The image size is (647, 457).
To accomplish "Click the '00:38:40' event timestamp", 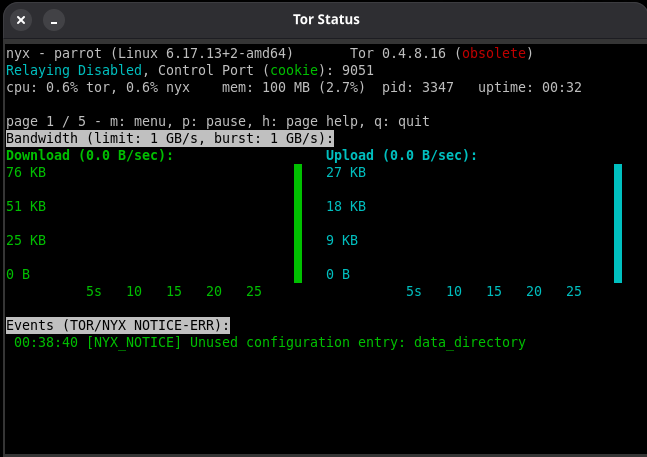I will coord(46,342).
